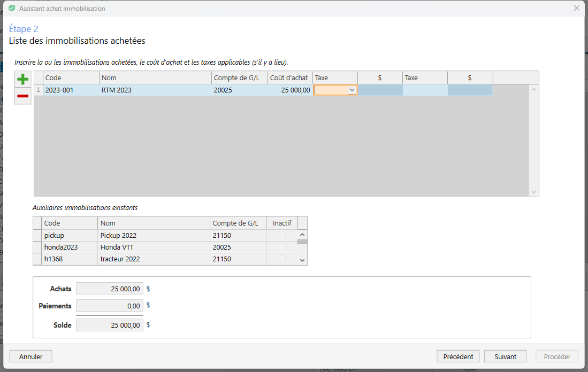Go to next step with Suivant
The image size is (588, 372).
(505, 356)
